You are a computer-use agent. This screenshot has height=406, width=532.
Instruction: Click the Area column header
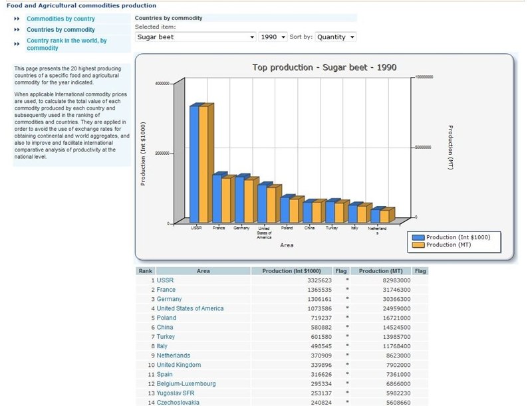coord(203,271)
